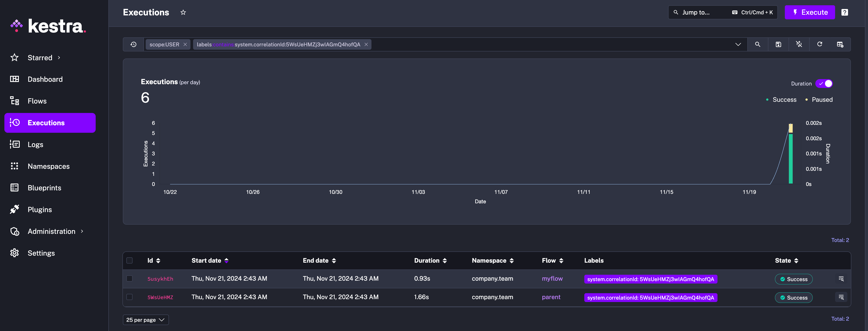The image size is (868, 331).
Task: Save current filter with disk icon
Action: [778, 44]
